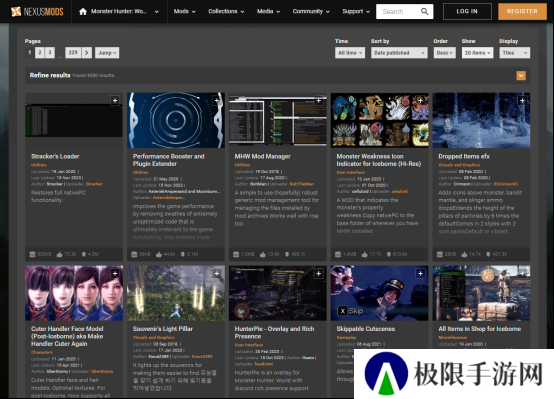The width and height of the screenshot is (554, 399).
Task: Open the MHW Mod Manager title link
Action: [x=263, y=156]
